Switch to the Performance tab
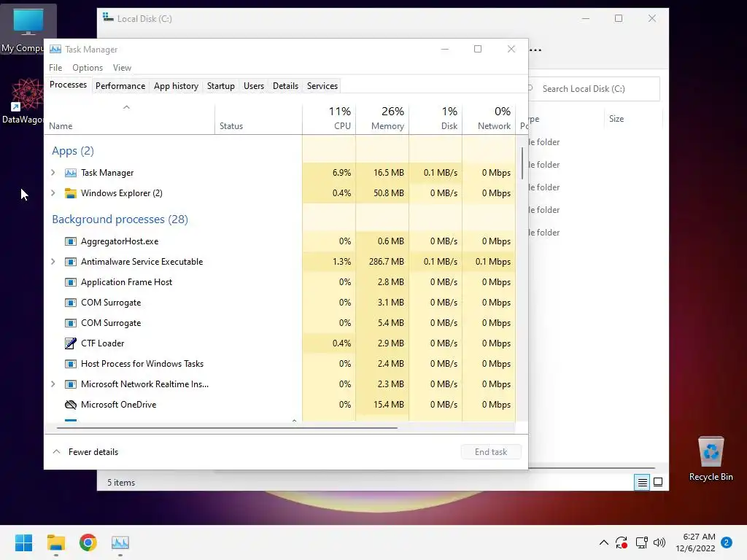The width and height of the screenshot is (747, 560). 120,86
